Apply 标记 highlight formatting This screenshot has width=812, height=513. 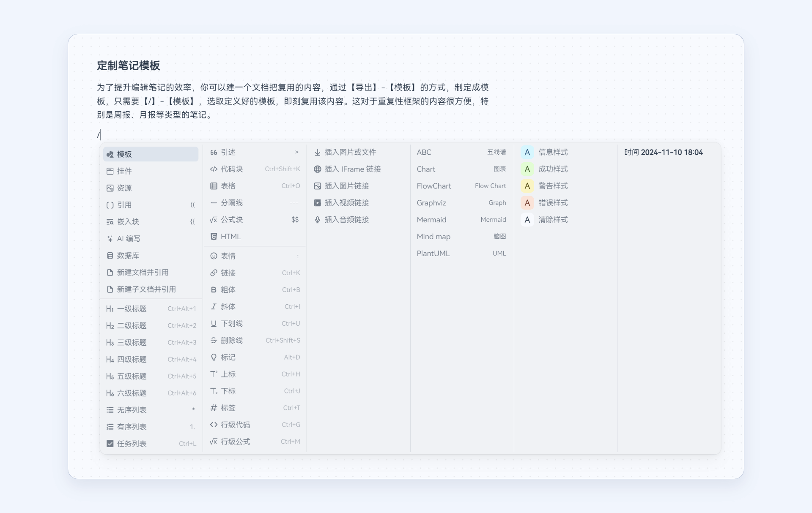tap(255, 357)
